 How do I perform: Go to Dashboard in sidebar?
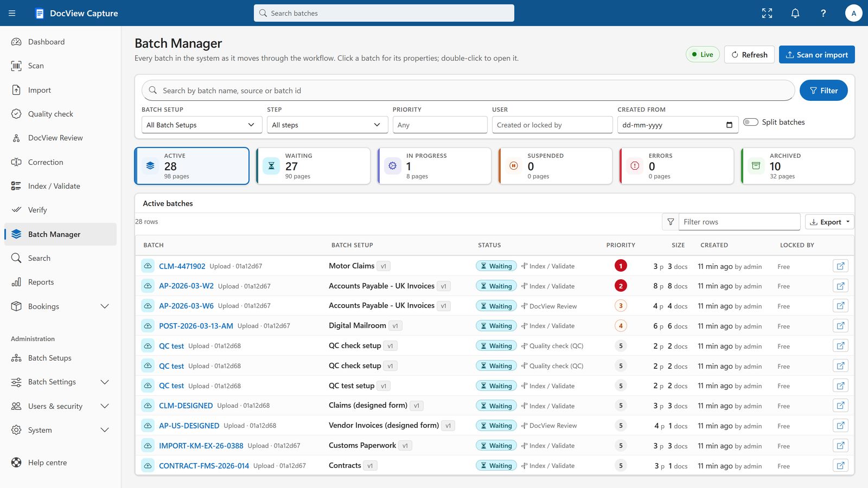[x=60, y=42]
